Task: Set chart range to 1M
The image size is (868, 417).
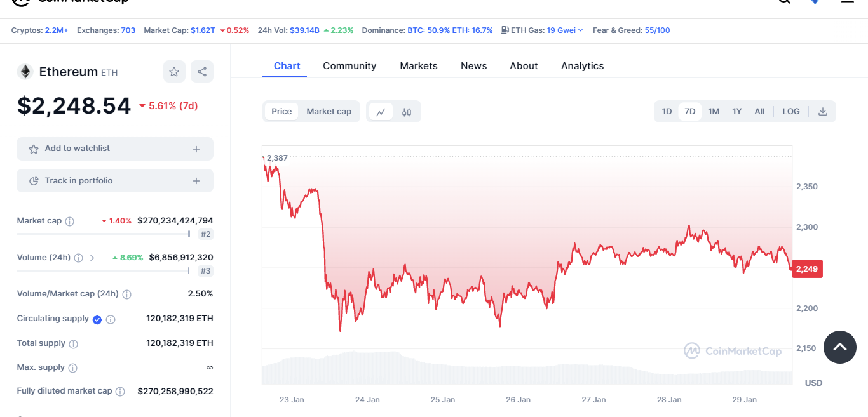Action: coord(714,112)
